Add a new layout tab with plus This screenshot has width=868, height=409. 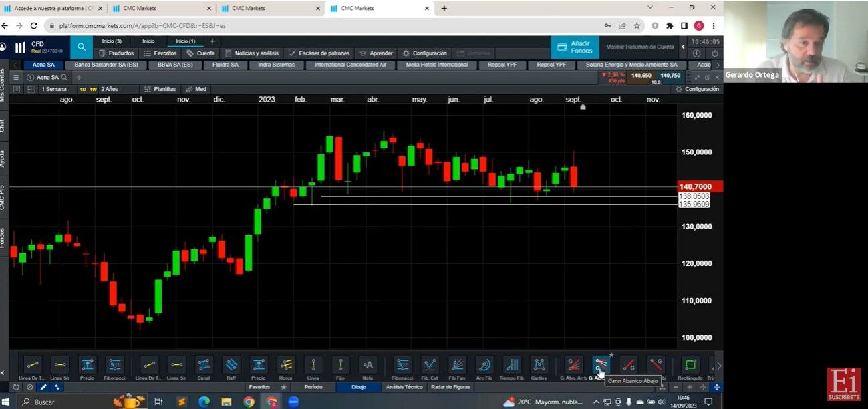tap(212, 41)
